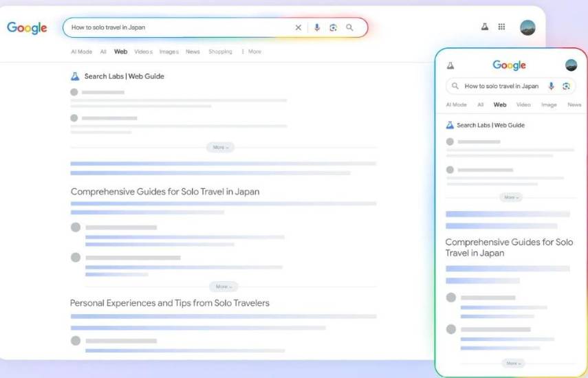Click the mobile voice search microphone icon
The image size is (588, 378).
(x=551, y=86)
